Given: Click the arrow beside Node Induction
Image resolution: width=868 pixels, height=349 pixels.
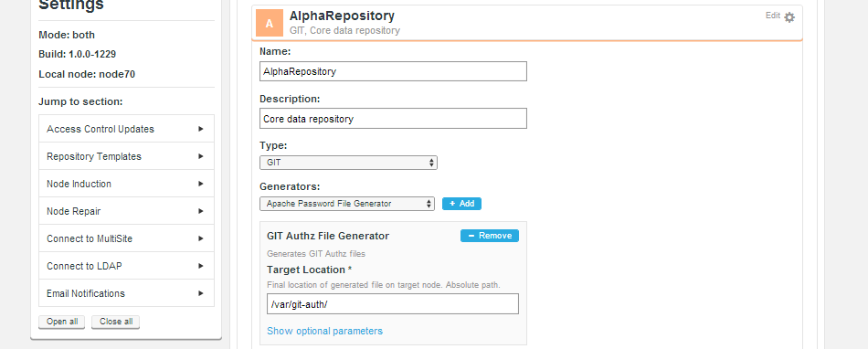Looking at the screenshot, I should click(201, 184).
